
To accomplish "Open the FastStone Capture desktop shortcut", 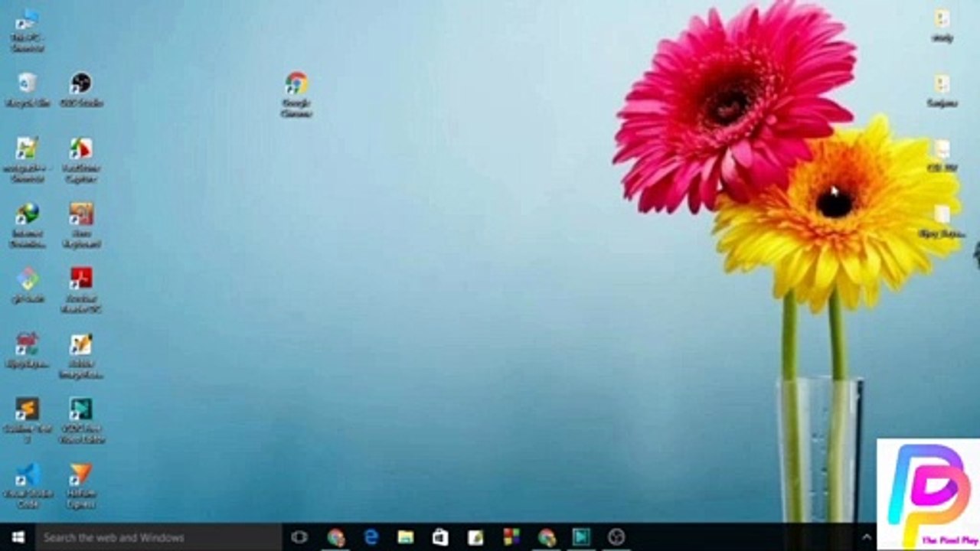I will coord(81,159).
